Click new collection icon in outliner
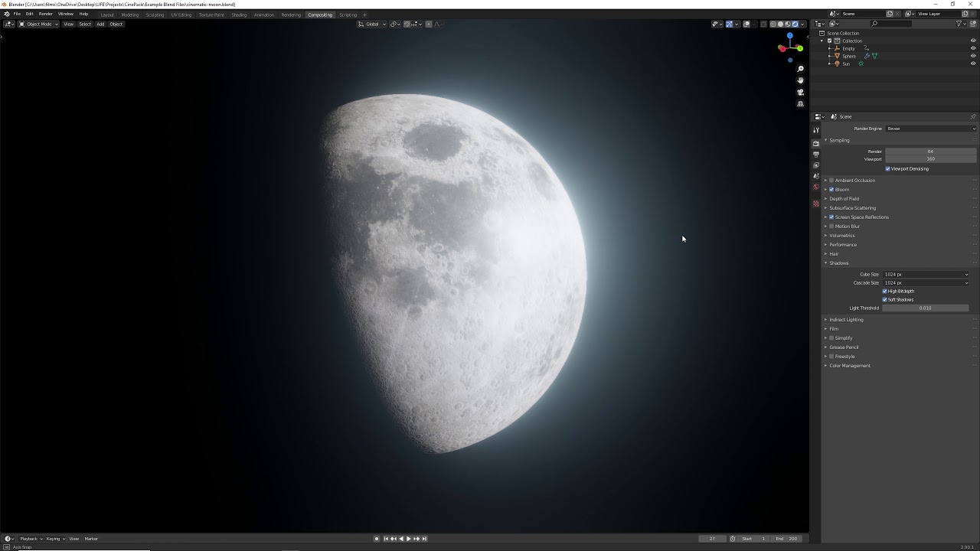980x551 pixels. [x=973, y=24]
